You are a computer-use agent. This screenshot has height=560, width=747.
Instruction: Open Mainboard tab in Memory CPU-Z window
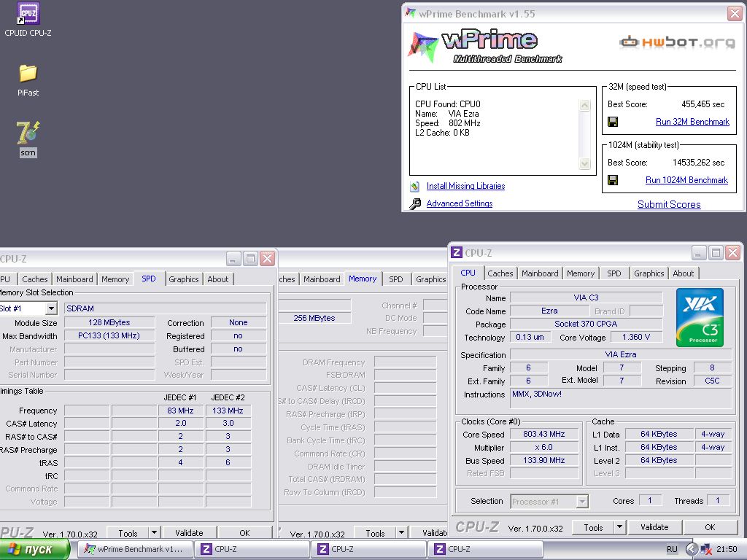[322, 279]
